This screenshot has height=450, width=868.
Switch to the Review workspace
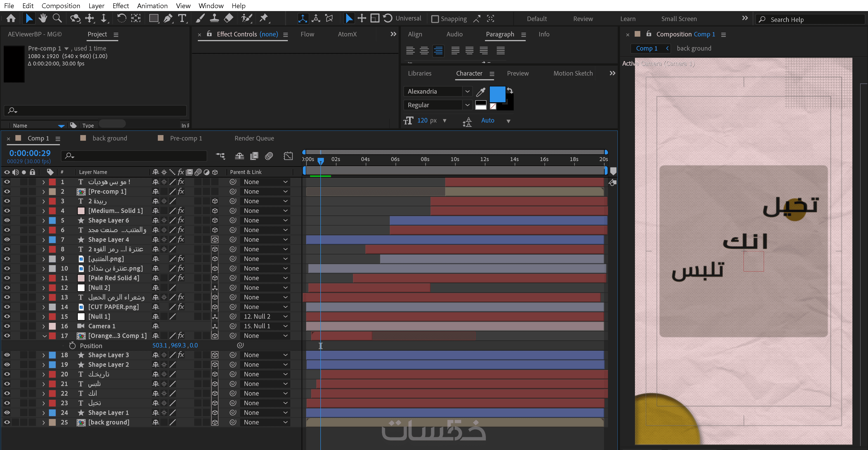[583, 19]
